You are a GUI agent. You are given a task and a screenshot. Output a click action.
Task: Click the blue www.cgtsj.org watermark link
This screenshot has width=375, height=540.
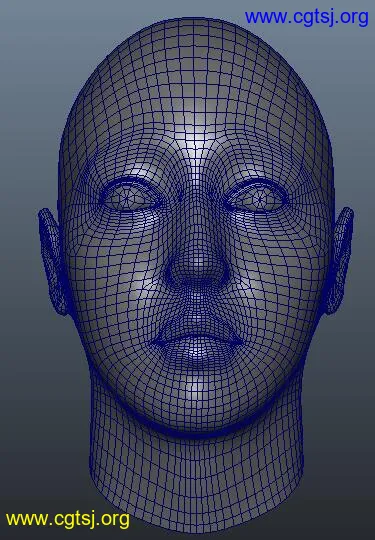point(306,17)
